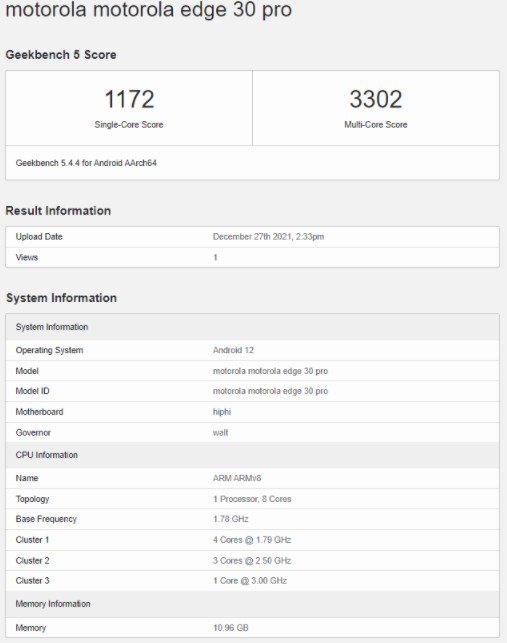The image size is (507, 643).
Task: Click the CPU Information table header
Action: [x=252, y=455]
